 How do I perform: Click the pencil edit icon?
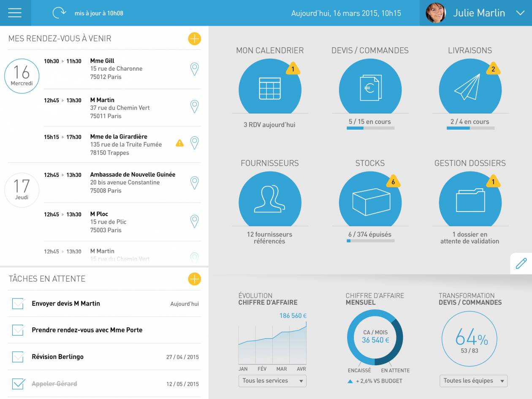[521, 263]
